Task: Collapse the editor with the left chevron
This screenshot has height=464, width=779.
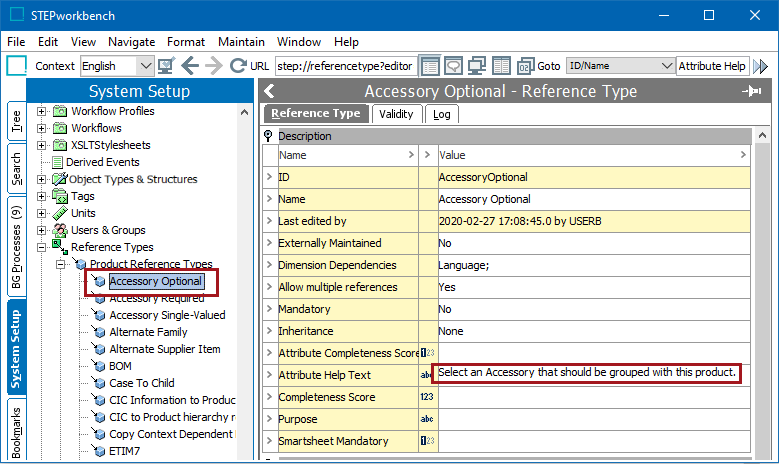Action: click(270, 92)
